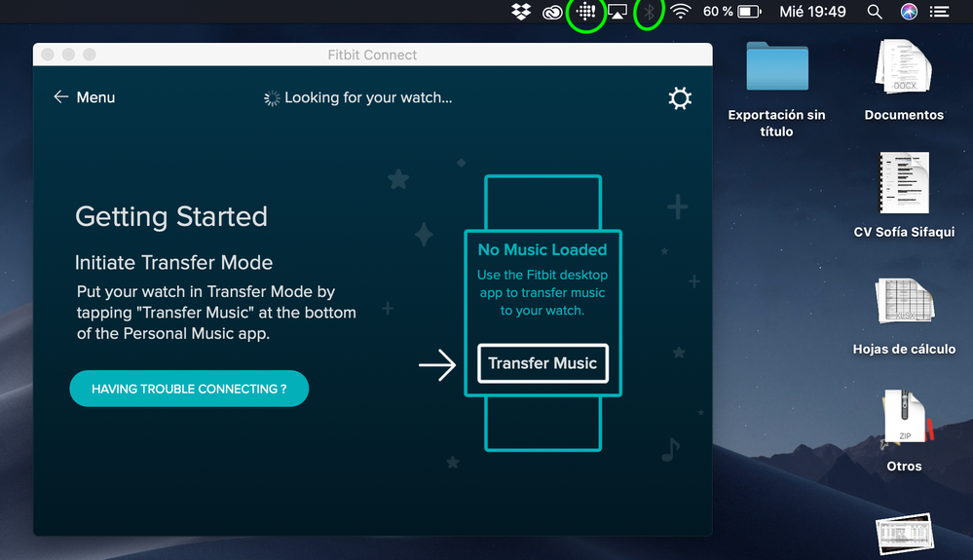Open Fitbit menu bar icon
This screenshot has height=560, width=973.
[x=585, y=11]
